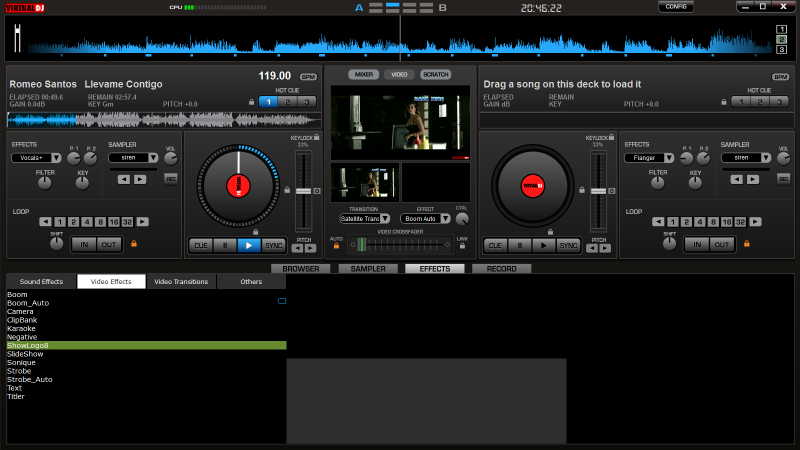
Task: Toggle the hot cue lock on left deck
Action: point(251,102)
